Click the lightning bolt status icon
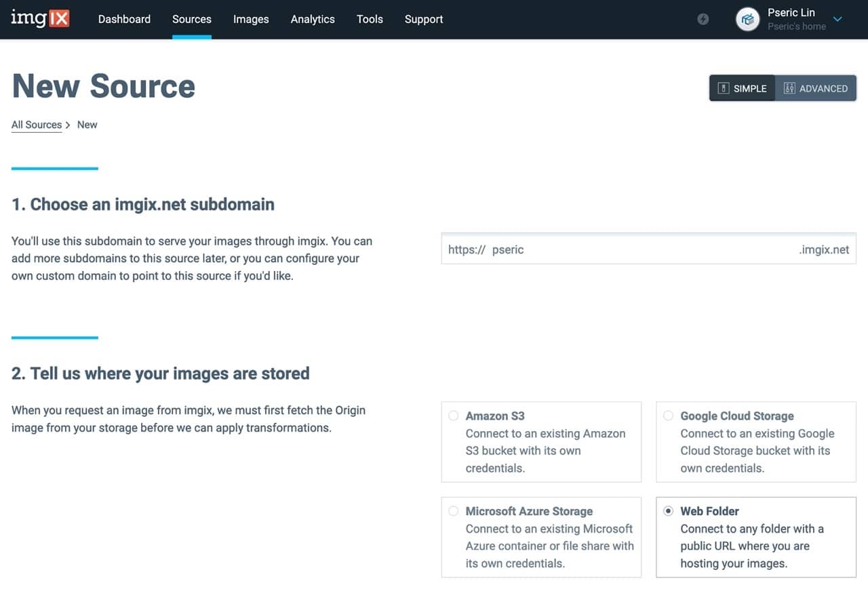Viewport: 868px width, 591px height. 703,19
